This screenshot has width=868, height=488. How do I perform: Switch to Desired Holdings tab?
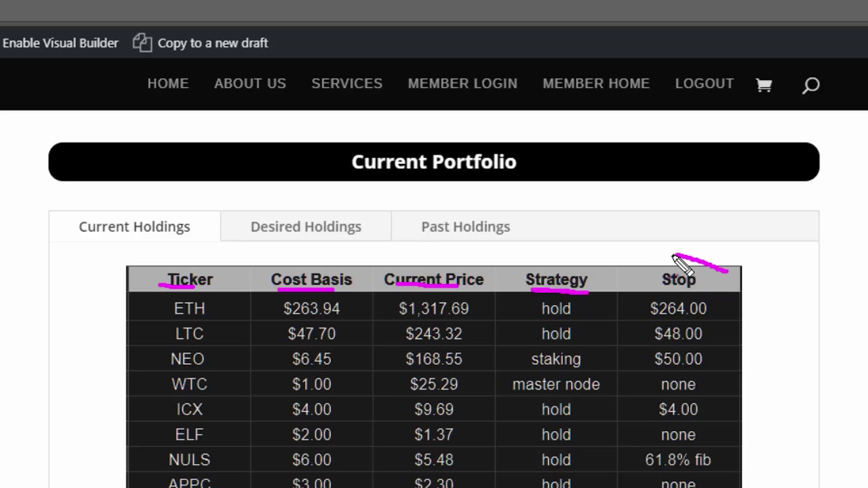pyautogui.click(x=306, y=226)
